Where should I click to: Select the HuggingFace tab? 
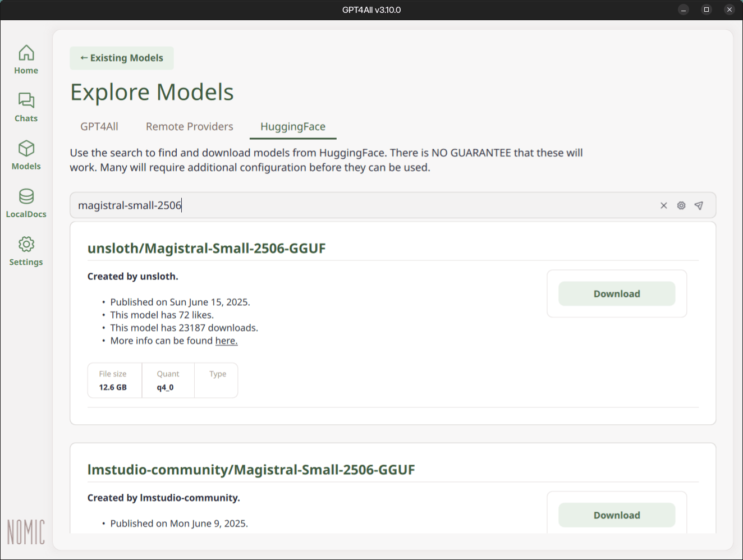click(292, 127)
